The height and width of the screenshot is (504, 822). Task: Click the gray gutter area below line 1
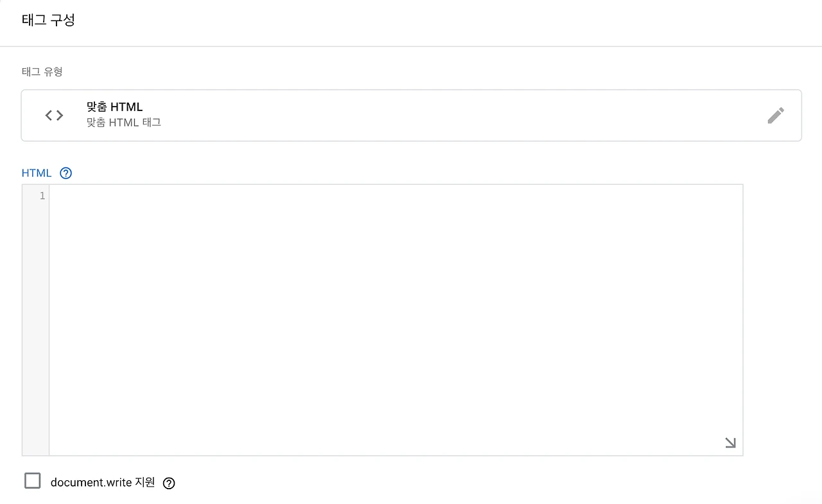(36, 327)
